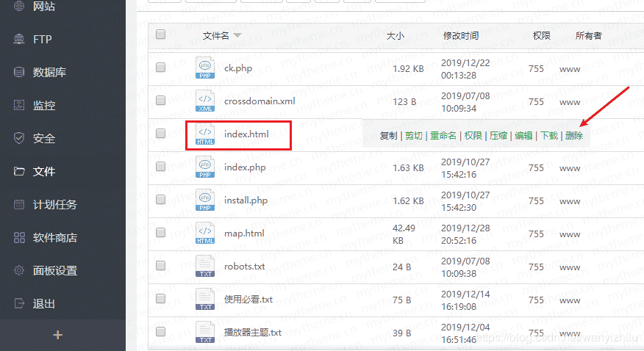The image size is (644, 351).
Task: Click the calendar icon beside 计划任务
Action: point(19,204)
